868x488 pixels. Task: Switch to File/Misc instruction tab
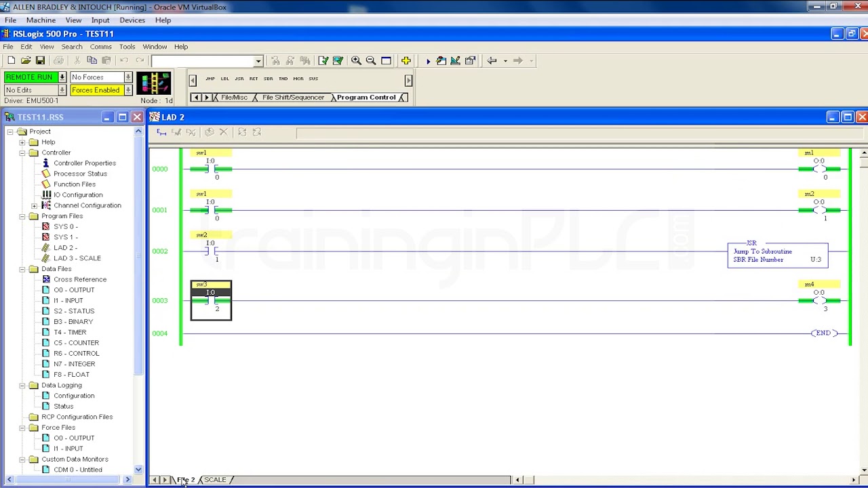234,98
